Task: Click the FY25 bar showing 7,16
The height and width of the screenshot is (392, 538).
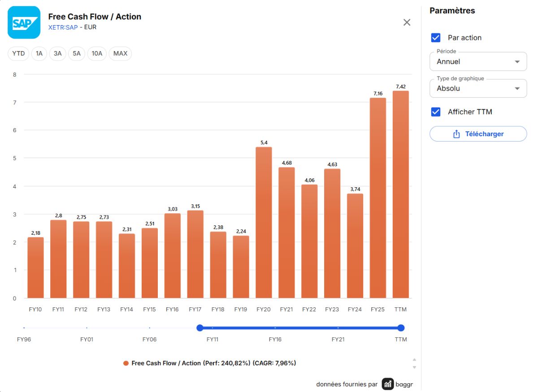Action: point(378,198)
